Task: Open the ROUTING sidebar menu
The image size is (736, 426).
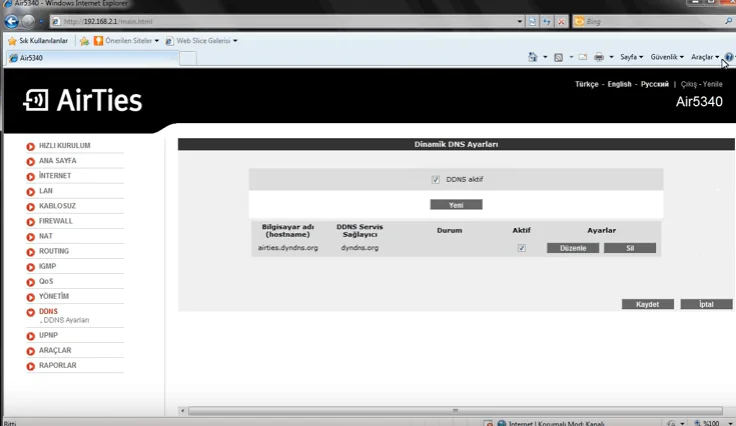Action: point(54,251)
